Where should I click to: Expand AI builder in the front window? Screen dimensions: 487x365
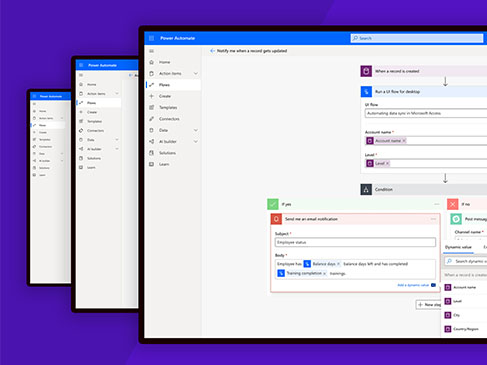[196, 141]
